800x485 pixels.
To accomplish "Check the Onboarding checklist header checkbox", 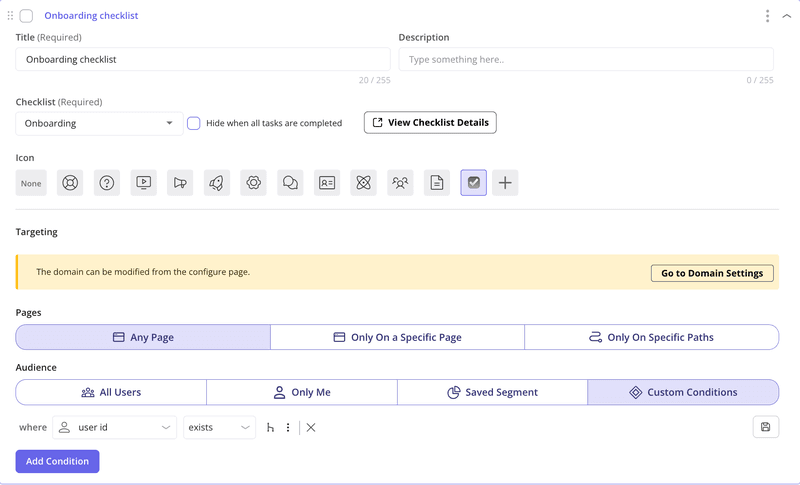I will point(26,16).
